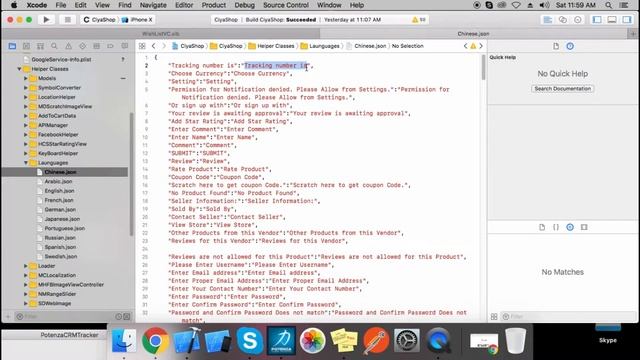640x360 pixels.
Task: Switch to Version editor
Action: pyautogui.click(x=578, y=20)
